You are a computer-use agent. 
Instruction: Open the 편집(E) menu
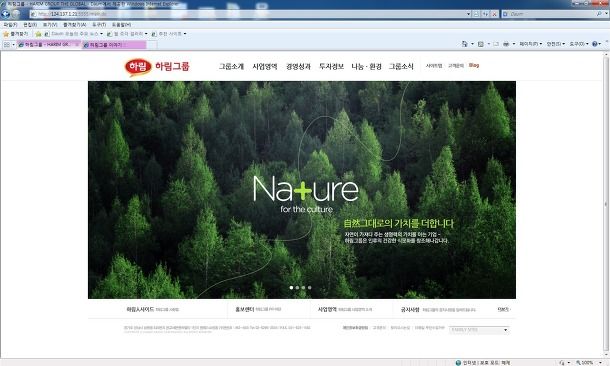pyautogui.click(x=30, y=25)
